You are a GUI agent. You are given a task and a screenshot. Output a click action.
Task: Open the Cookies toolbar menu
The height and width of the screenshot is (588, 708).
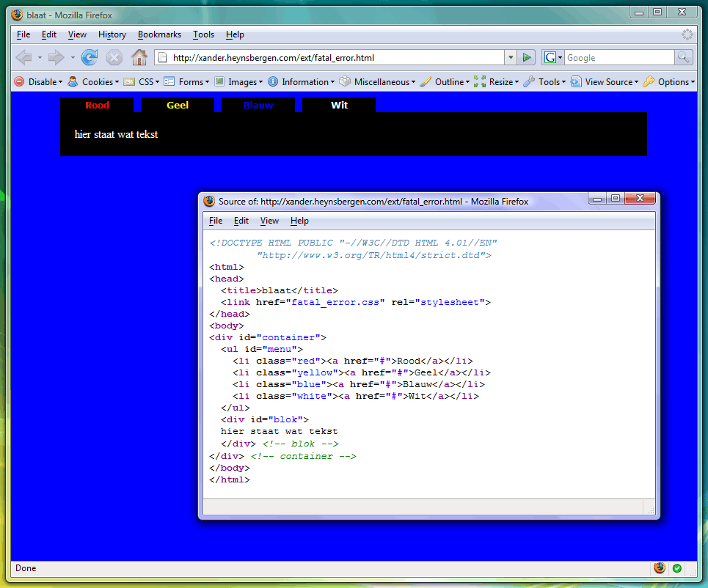coord(101,81)
